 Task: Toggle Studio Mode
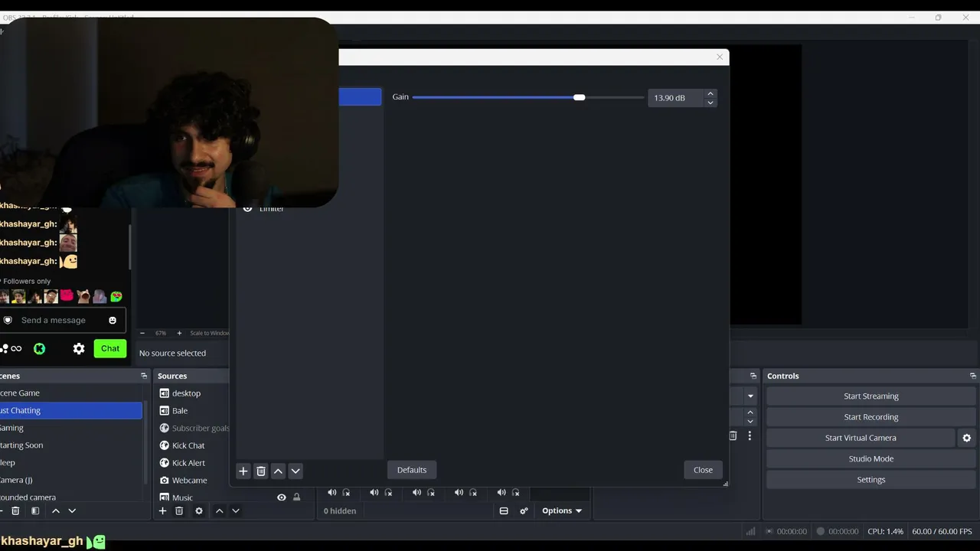[871, 458]
